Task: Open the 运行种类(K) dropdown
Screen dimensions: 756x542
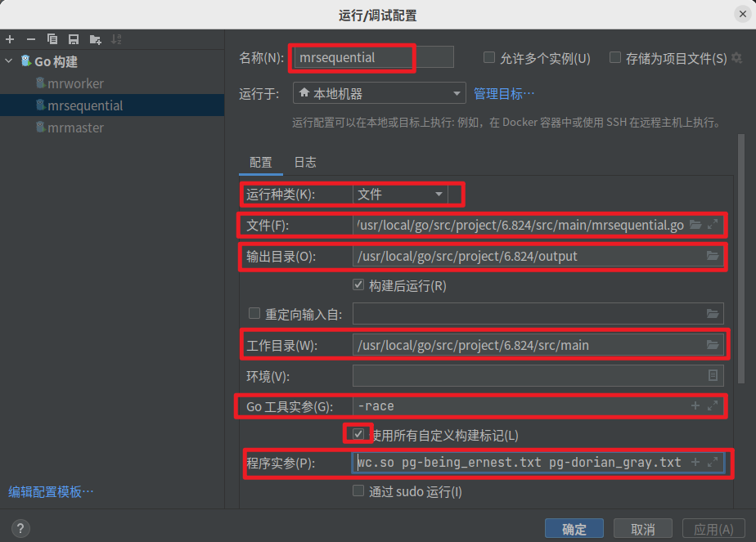Action: [439, 194]
